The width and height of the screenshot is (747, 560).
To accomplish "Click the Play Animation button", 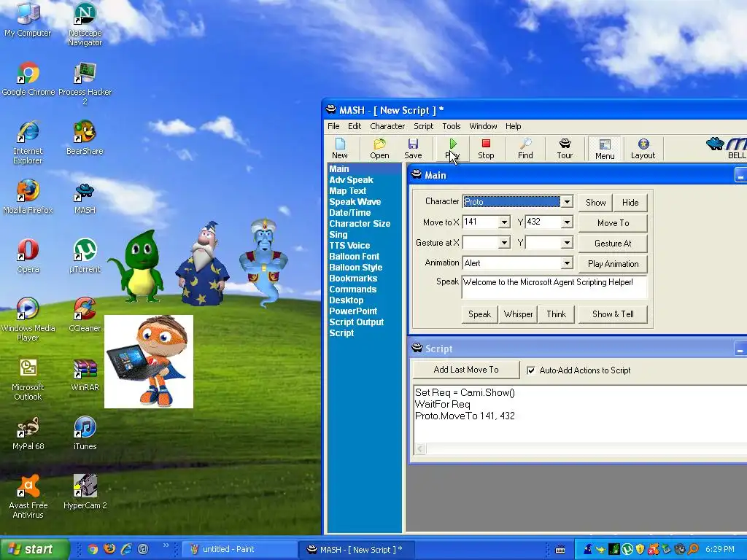I will pos(613,264).
